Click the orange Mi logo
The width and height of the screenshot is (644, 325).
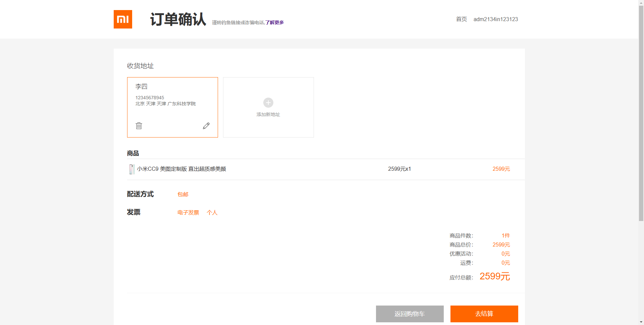(x=123, y=19)
